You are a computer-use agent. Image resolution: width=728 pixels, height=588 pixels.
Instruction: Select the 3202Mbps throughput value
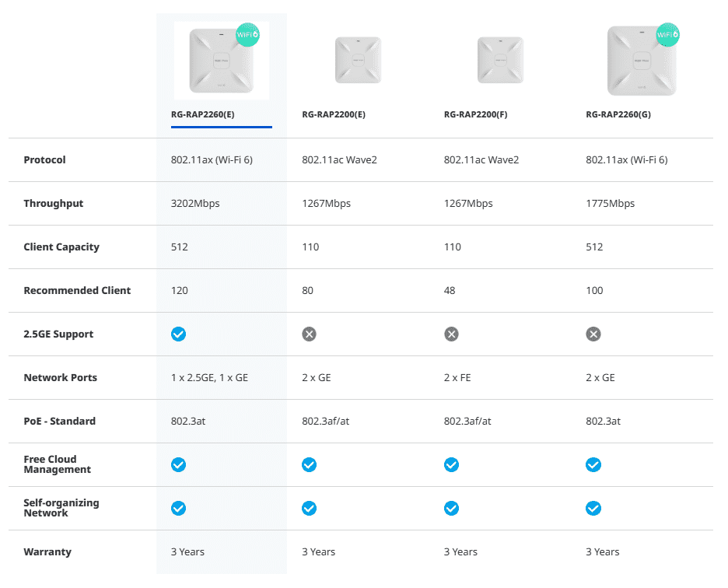(195, 204)
